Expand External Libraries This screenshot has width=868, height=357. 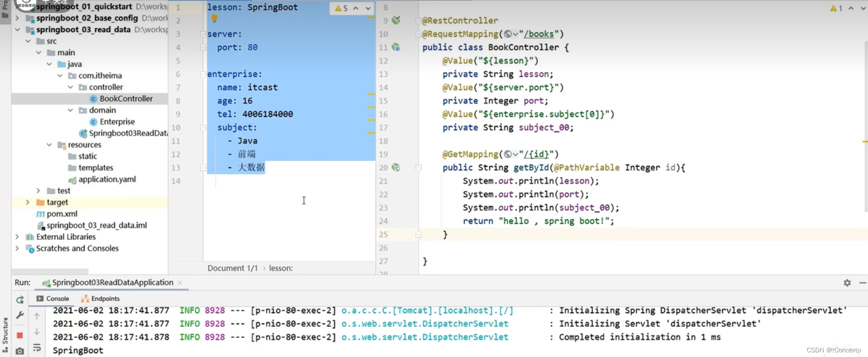tap(17, 237)
